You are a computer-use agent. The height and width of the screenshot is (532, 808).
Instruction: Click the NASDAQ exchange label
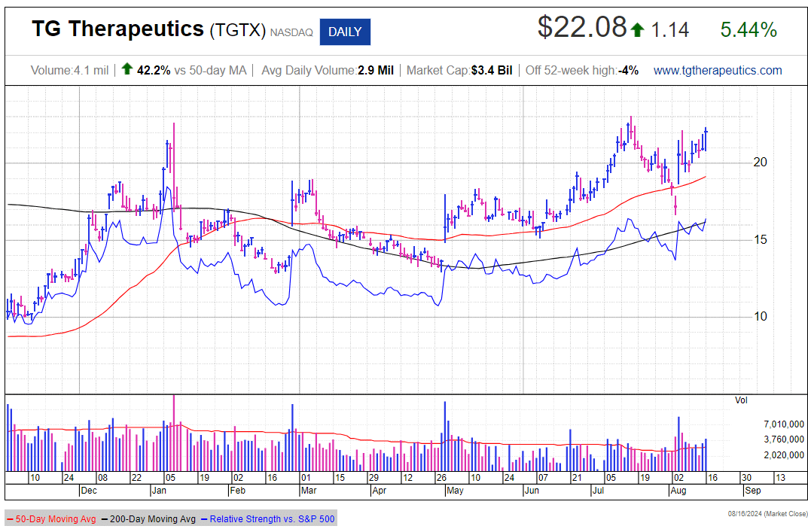pos(291,32)
